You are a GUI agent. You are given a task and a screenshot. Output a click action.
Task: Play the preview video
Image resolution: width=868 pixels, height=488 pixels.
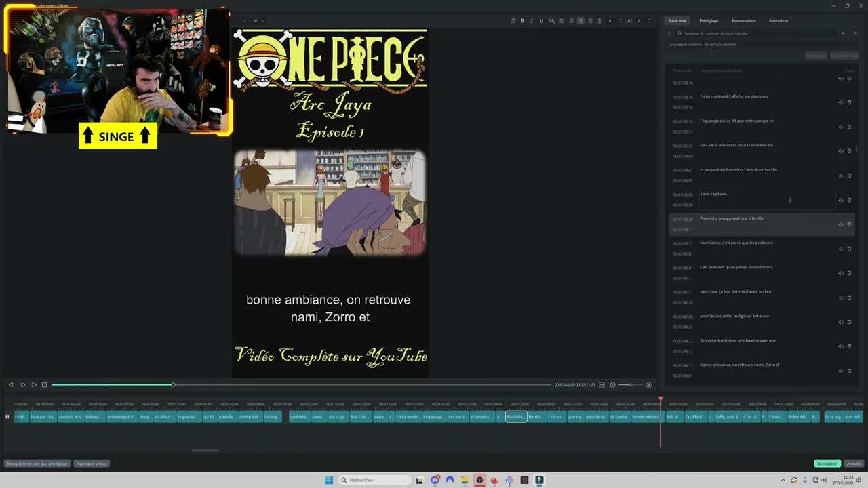pyautogui.click(x=33, y=385)
